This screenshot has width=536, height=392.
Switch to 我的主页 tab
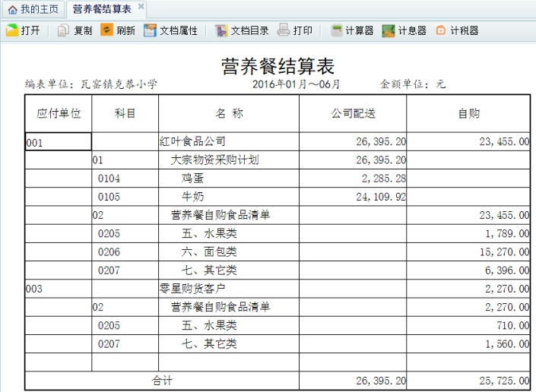pyautogui.click(x=33, y=9)
